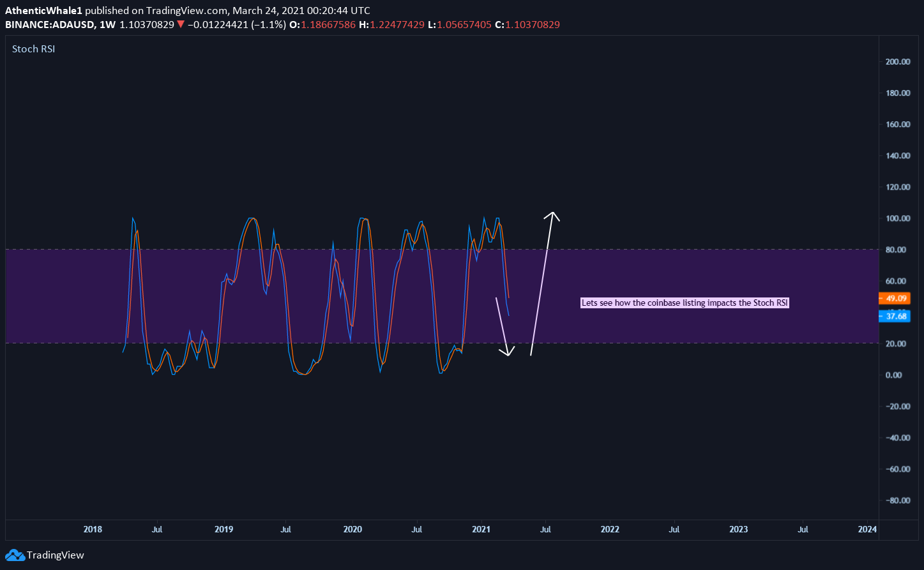The width and height of the screenshot is (924, 570).
Task: Click the Jul label between 2022 and 2023
Action: tap(674, 529)
